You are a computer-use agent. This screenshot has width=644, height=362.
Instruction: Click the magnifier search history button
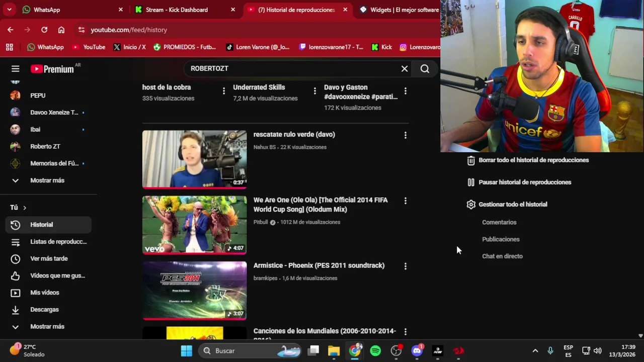(425, 69)
